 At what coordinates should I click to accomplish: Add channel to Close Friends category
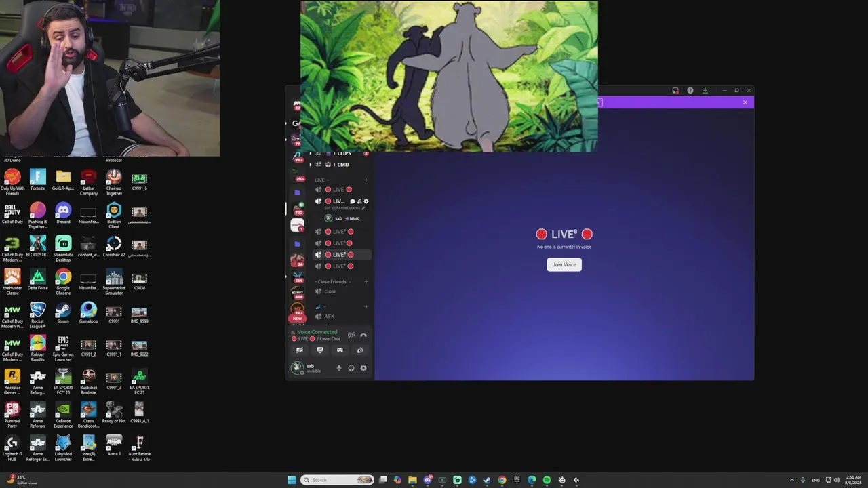366,281
